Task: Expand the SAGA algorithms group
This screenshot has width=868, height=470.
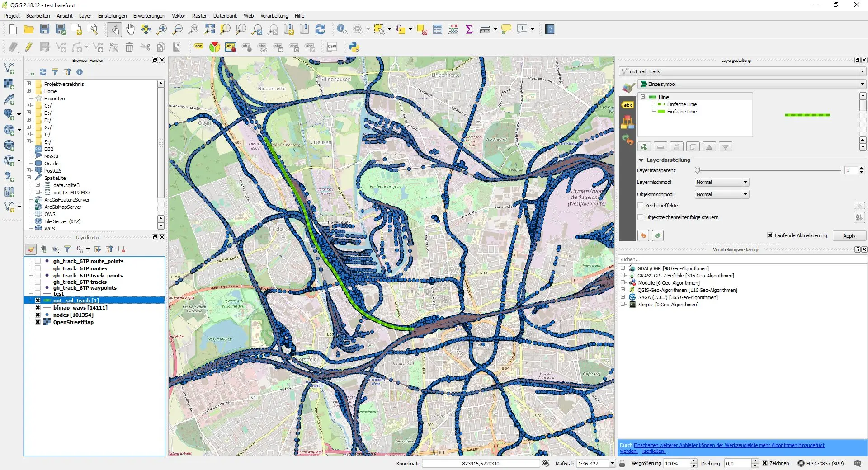Action: (623, 297)
